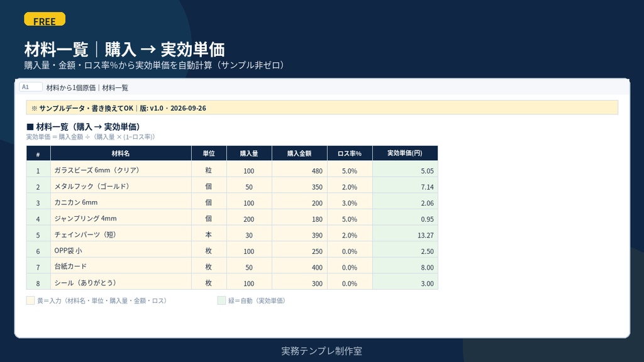This screenshot has height=362, width=644.
Task: Click effective unit price 7.14
Action: 405,186
